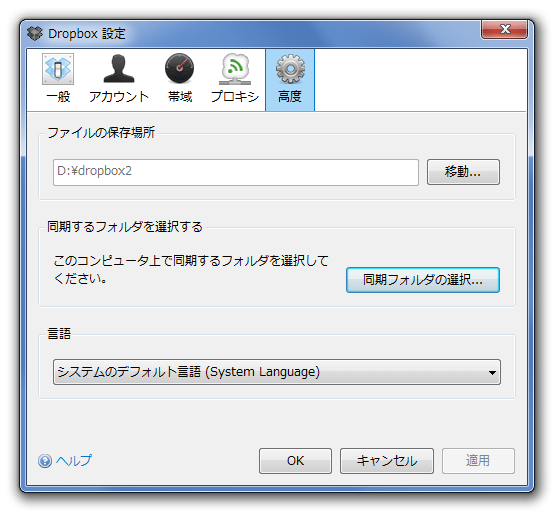Click the blue question mark help icon
556x515 pixels.
click(45, 461)
